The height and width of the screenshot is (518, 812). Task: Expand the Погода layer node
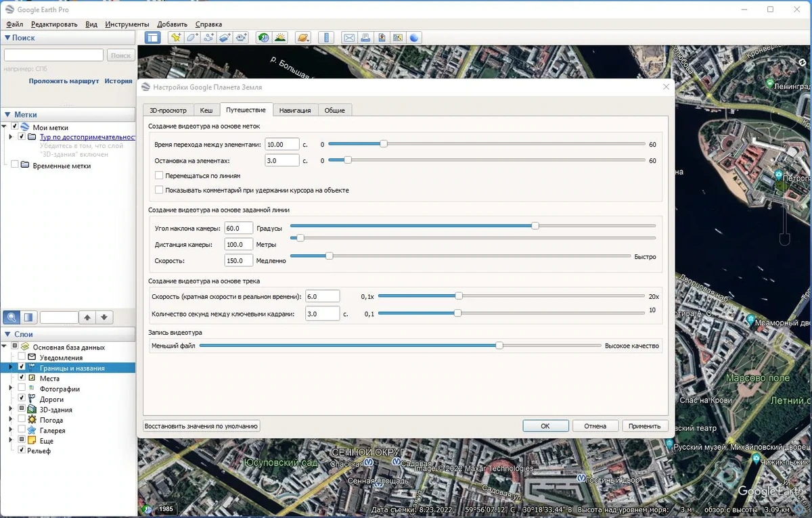pos(11,420)
